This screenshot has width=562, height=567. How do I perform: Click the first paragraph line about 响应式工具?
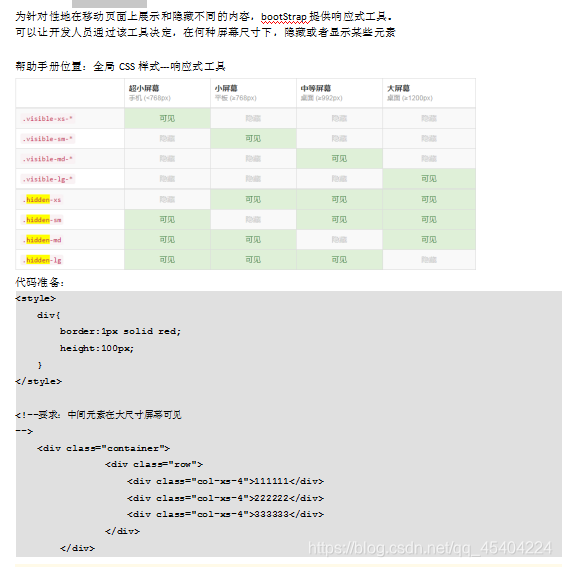(x=204, y=17)
